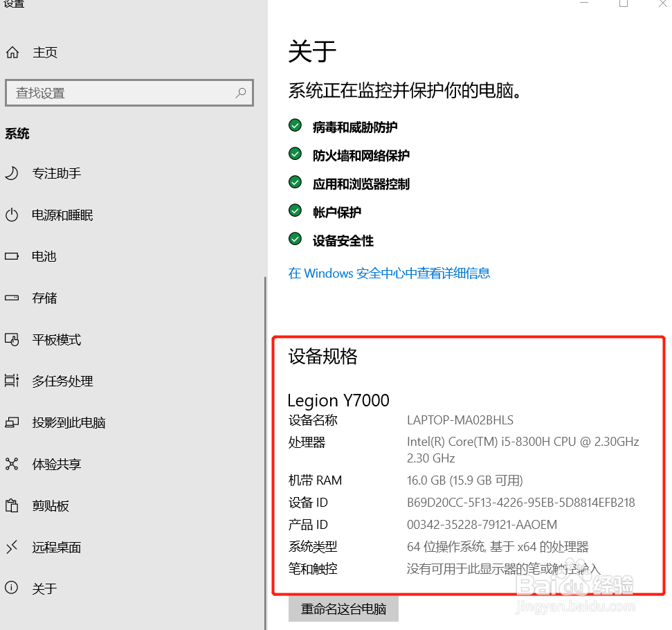
Task: Click the power and sleep icon
Action: [x=12, y=215]
